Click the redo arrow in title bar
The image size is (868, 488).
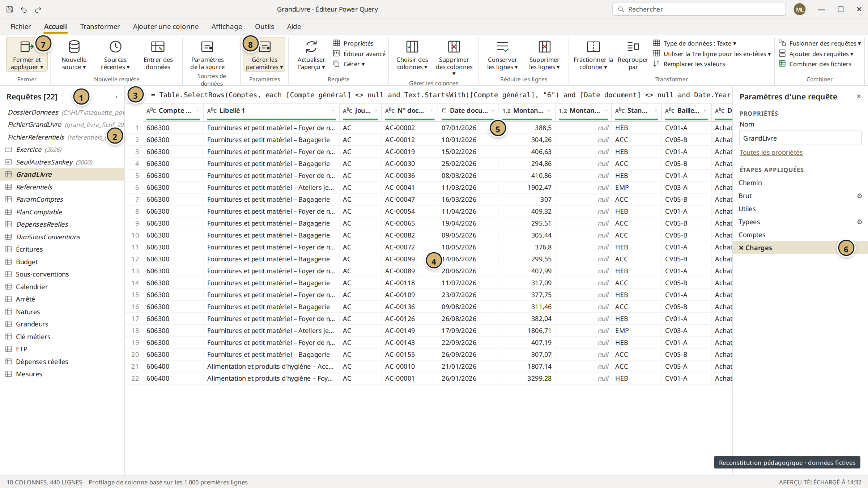tap(38, 9)
